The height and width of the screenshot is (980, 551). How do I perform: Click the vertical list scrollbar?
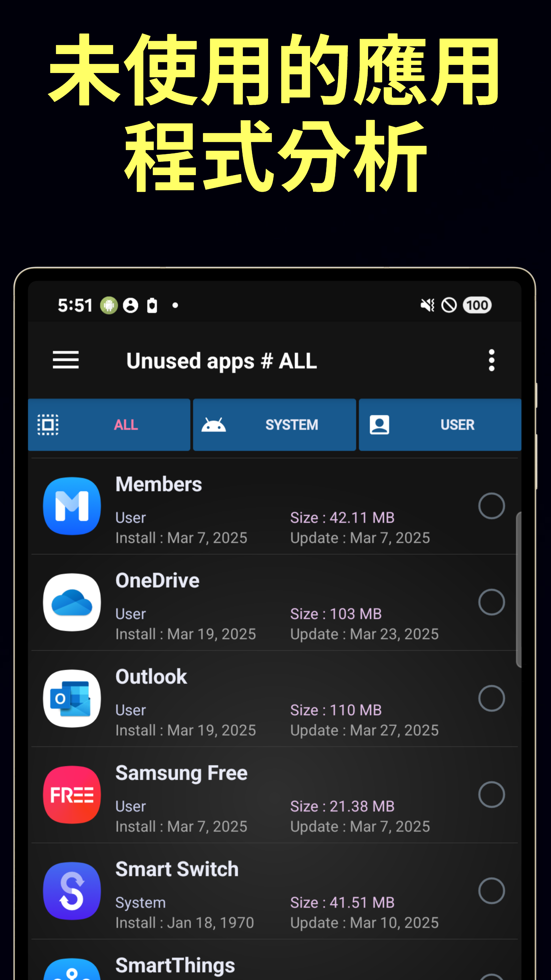coord(519,590)
